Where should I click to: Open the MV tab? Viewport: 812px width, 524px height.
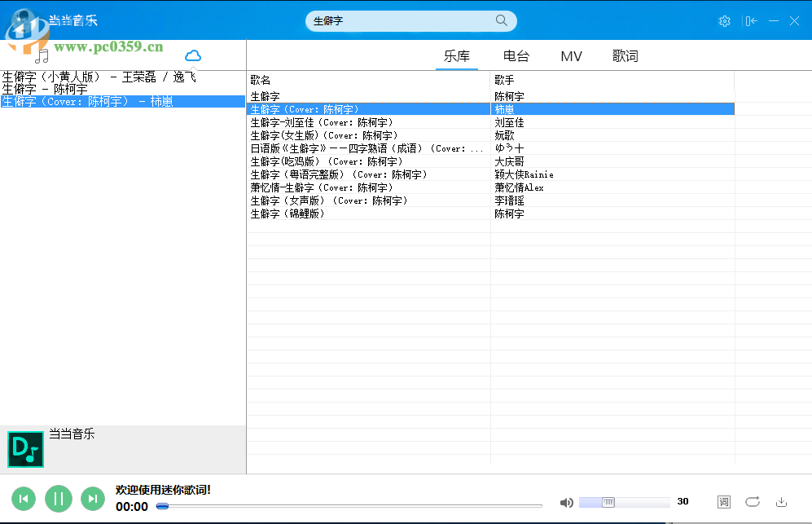pyautogui.click(x=571, y=55)
